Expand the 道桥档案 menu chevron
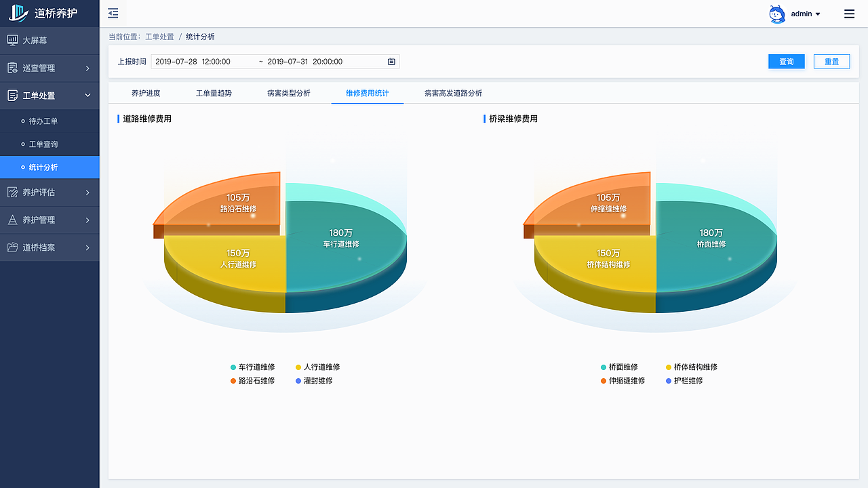This screenshot has width=868, height=488. pos(87,247)
